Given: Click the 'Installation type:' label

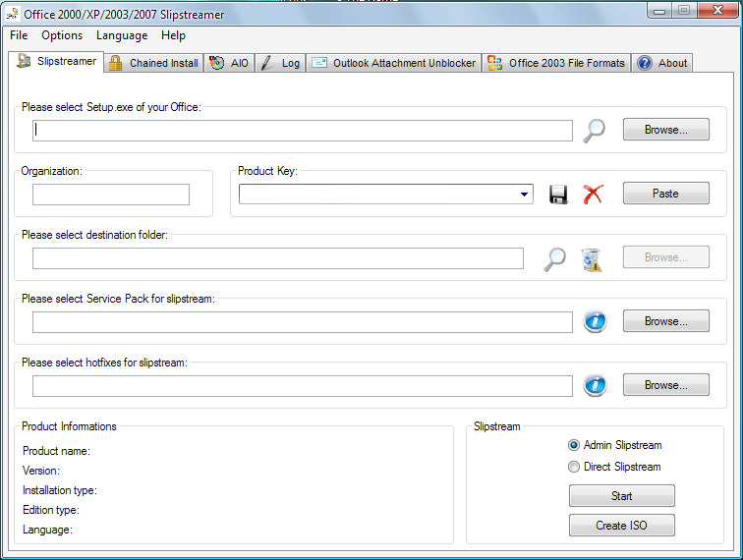Looking at the screenshot, I should tap(60, 490).
